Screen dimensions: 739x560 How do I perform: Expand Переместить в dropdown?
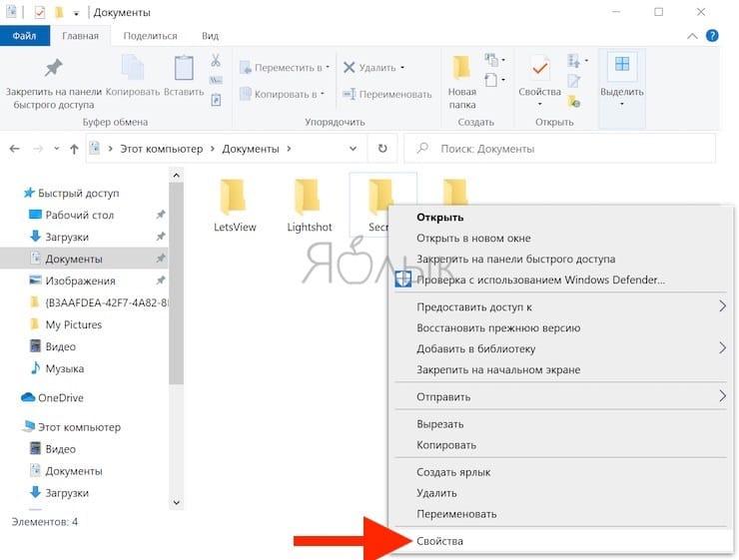[328, 67]
